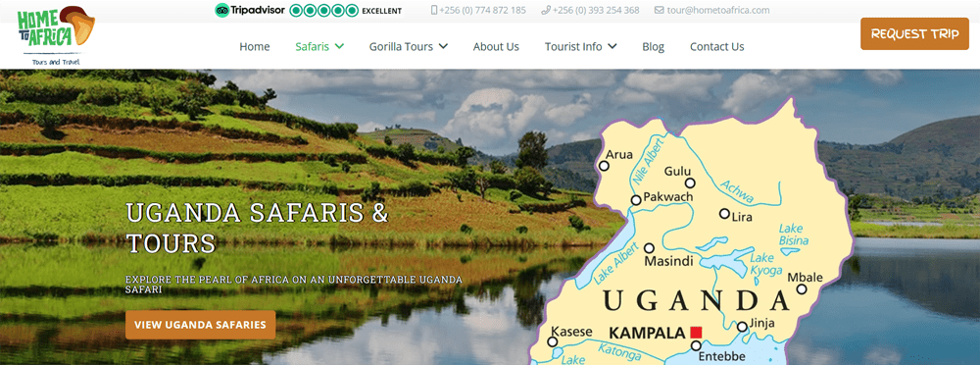Open the Safaris menu item
This screenshot has height=365, width=980.
point(312,46)
